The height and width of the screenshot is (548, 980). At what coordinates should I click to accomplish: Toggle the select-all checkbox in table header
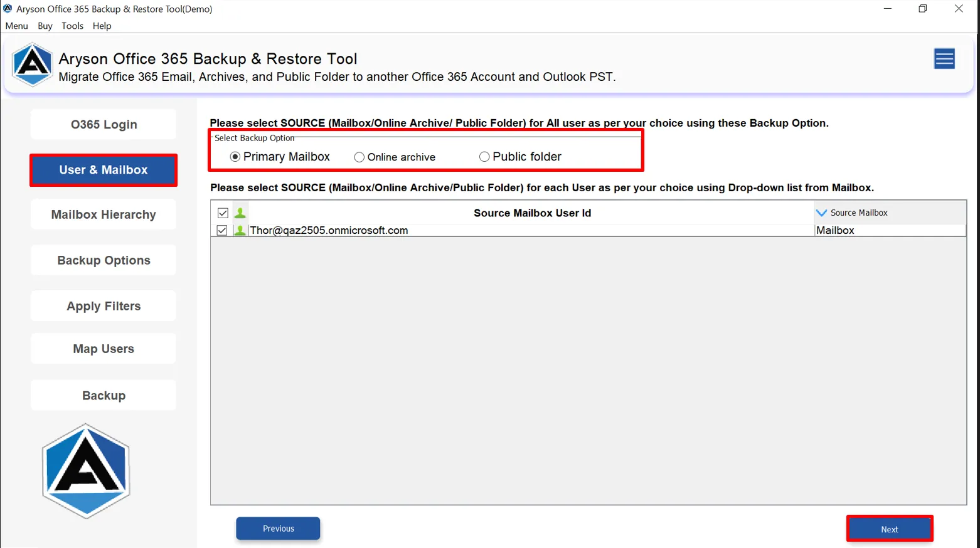tap(223, 213)
